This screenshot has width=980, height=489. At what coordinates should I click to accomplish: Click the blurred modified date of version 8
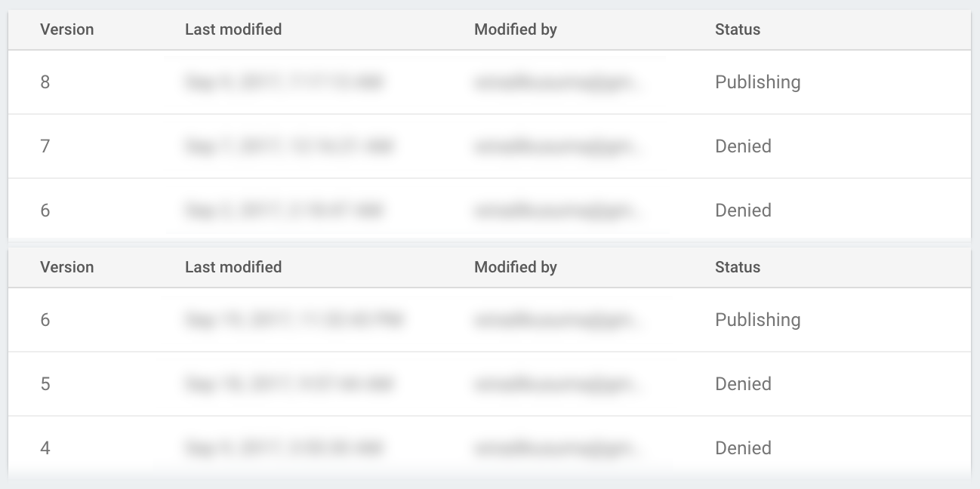(283, 82)
